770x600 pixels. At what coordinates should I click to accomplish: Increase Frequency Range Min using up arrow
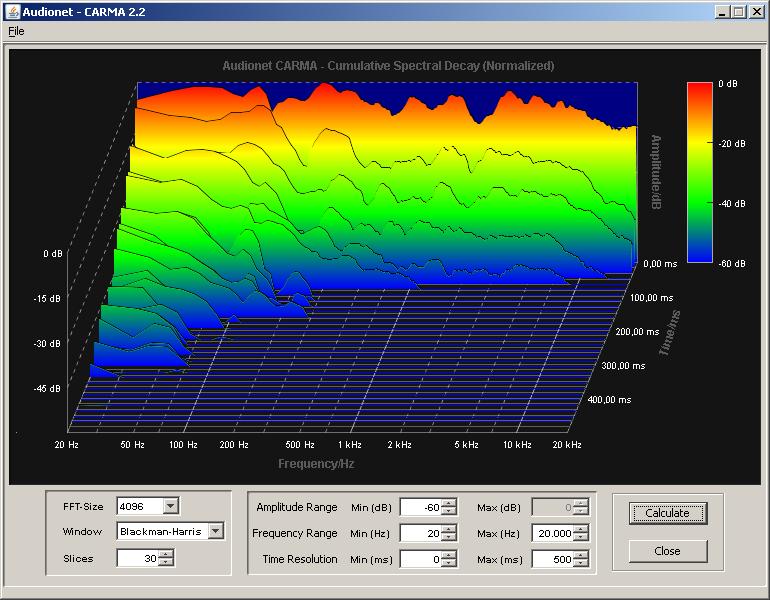coord(449,529)
